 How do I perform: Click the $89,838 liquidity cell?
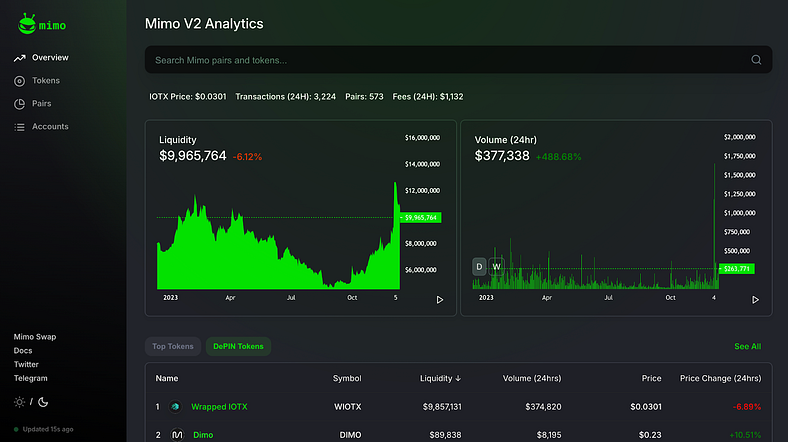pyautogui.click(x=445, y=435)
